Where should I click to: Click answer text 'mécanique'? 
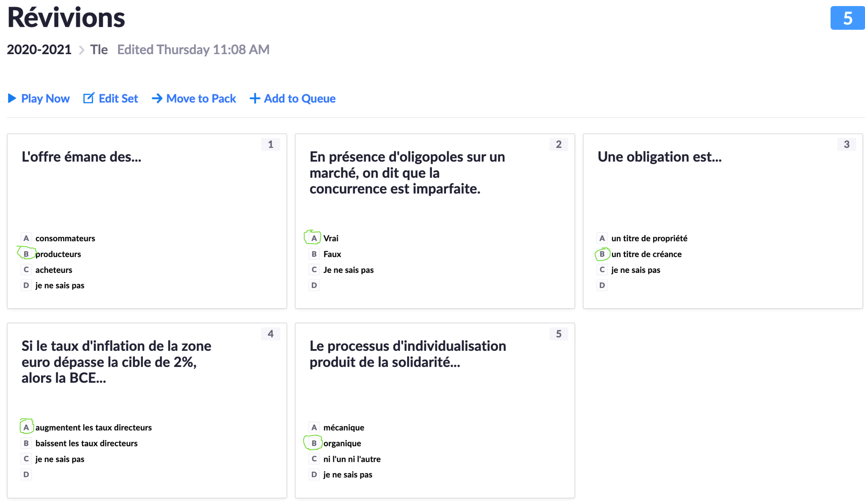344,428
